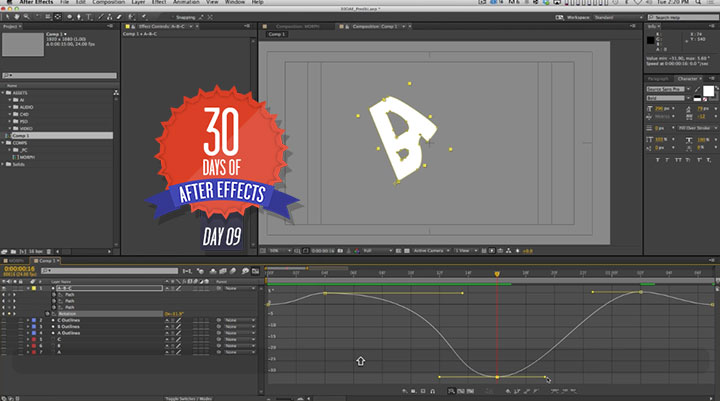Select the Type text tool
Viewport: 720px width, 401px height.
pos(89,17)
